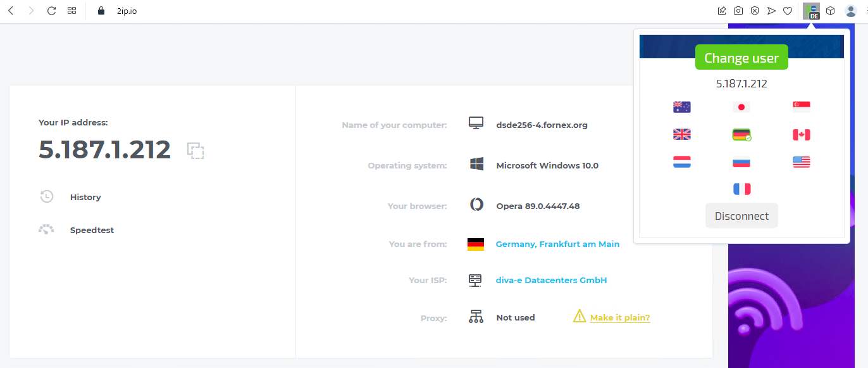Click the Disconnect button
This screenshot has width=868, height=368.
[x=741, y=216]
